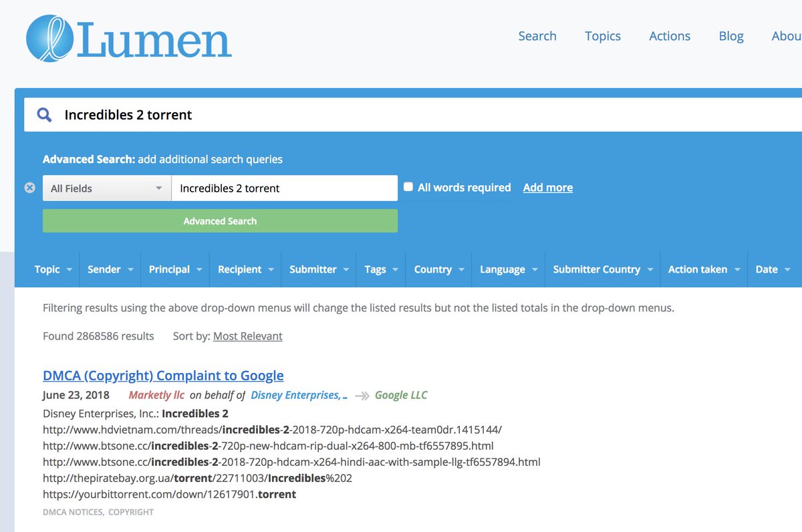Expand the Action taken filter menu

pos(704,269)
